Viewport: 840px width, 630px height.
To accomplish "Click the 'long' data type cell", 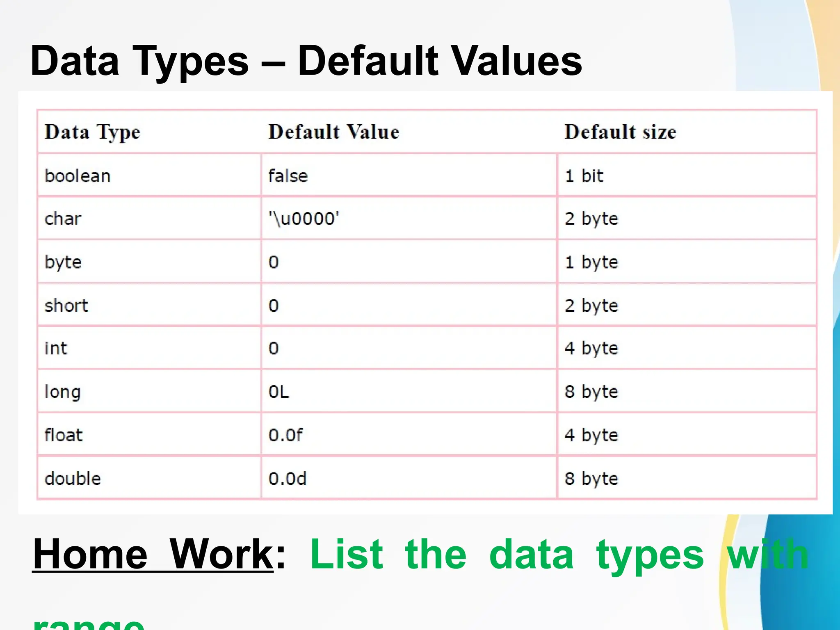I will 63,392.
